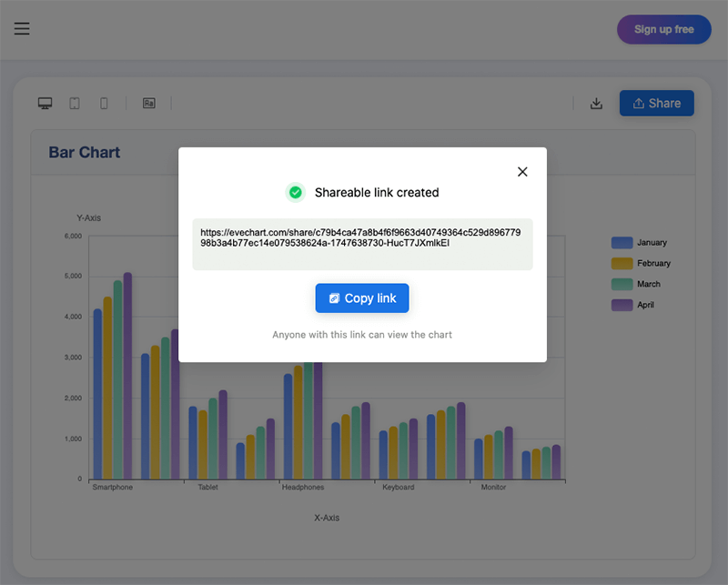Click the 1,000 y-axis tick label

click(73, 439)
